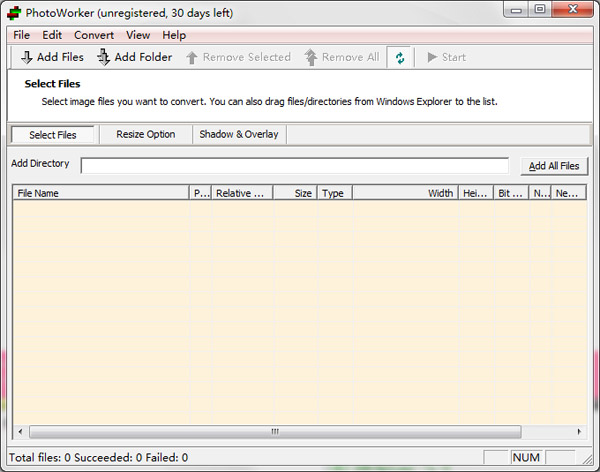Click the Ne... column header
Viewport: 600px width, 472px height.
pos(569,193)
